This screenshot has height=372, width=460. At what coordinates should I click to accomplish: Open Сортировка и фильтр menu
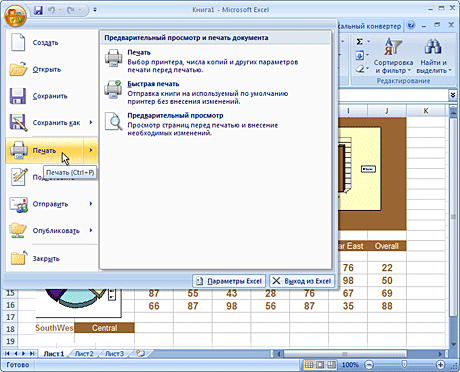393,55
